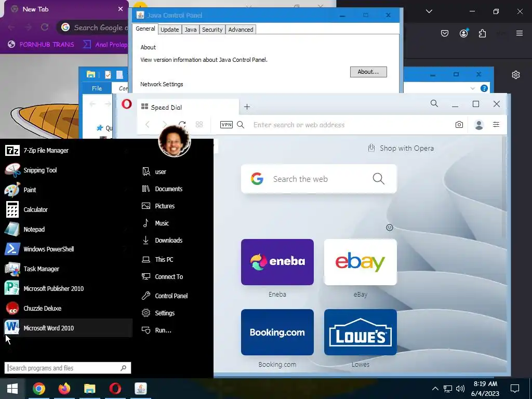The image size is (532, 399).
Task: Launch Snipping Tool from Start menu
Action: tap(67, 170)
